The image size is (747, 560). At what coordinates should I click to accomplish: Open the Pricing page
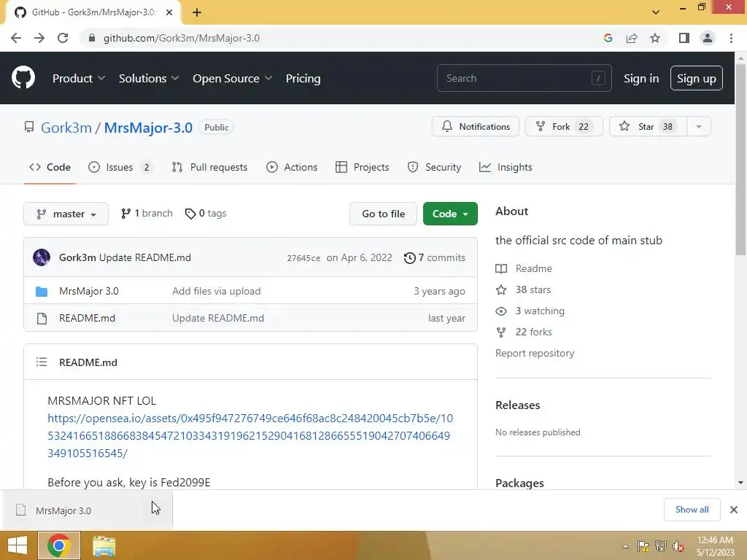tap(303, 78)
